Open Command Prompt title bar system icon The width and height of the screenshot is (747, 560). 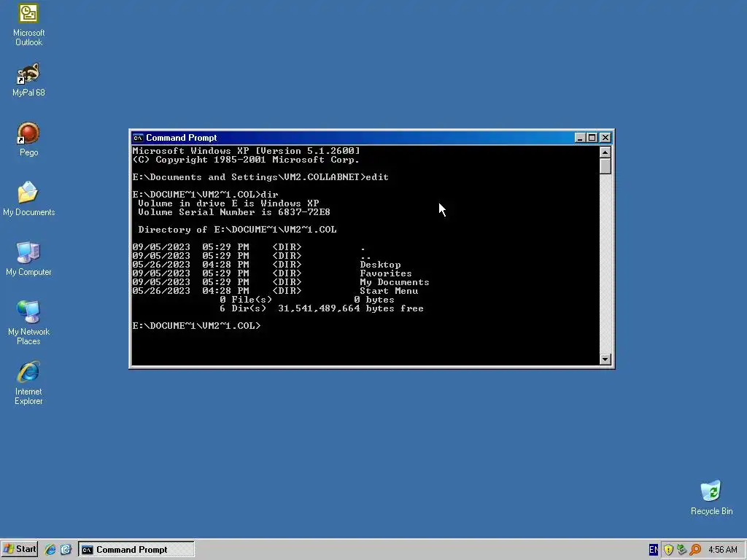(138, 138)
